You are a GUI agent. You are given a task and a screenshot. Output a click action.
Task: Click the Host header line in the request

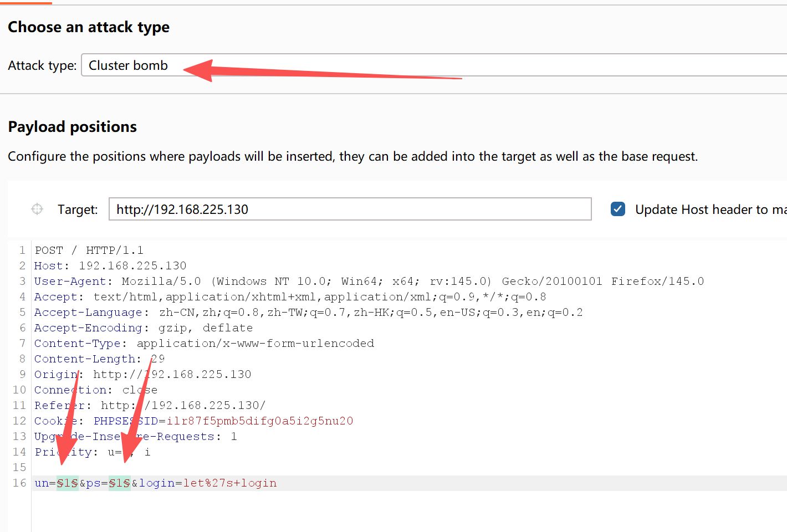(110, 266)
